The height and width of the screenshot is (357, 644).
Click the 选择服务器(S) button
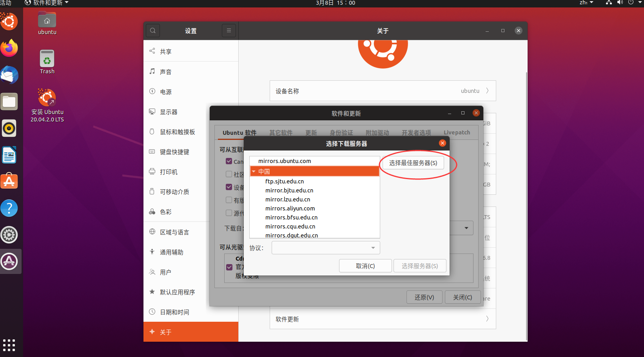point(420,266)
